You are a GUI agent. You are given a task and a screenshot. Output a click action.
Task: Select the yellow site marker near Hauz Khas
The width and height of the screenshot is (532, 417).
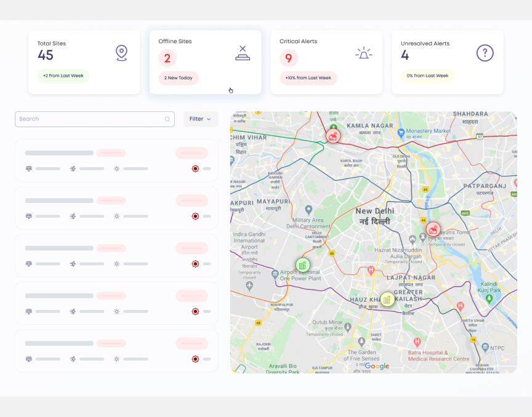(387, 300)
